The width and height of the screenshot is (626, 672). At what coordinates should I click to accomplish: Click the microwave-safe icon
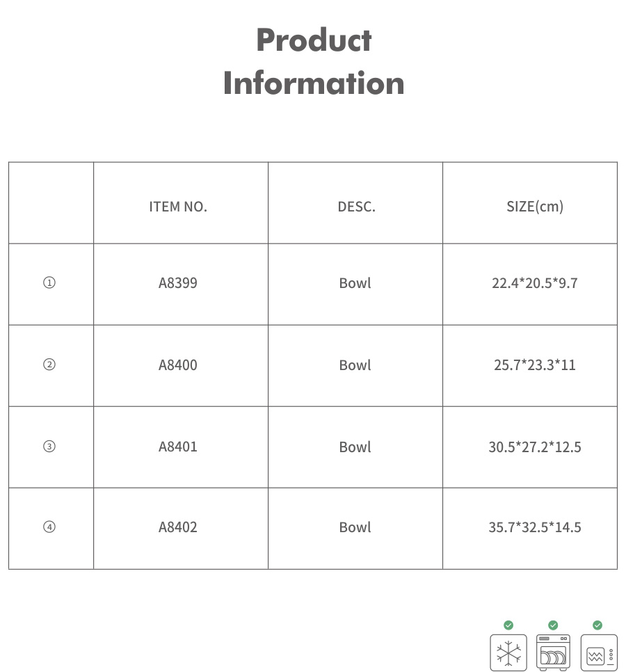pos(598,653)
